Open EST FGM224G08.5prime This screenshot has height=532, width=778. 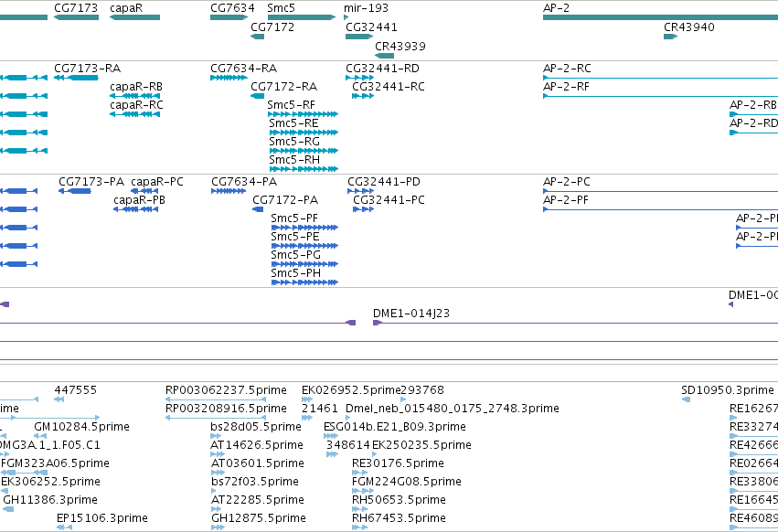point(407,483)
